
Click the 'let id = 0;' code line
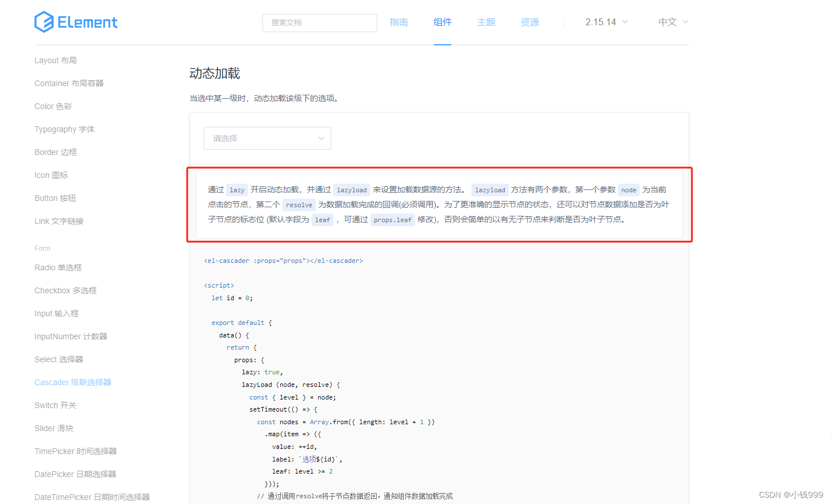[232, 298]
